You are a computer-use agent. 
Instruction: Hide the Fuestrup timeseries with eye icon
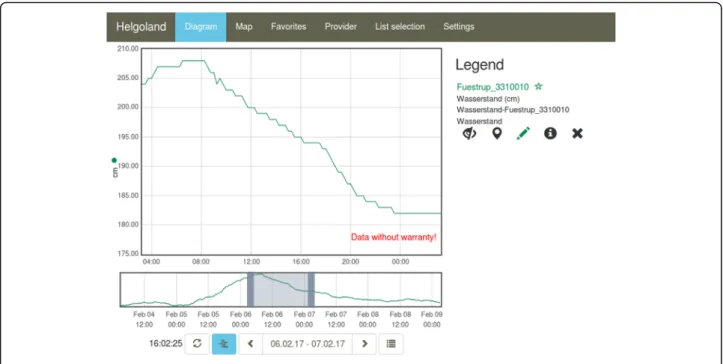pyautogui.click(x=469, y=134)
